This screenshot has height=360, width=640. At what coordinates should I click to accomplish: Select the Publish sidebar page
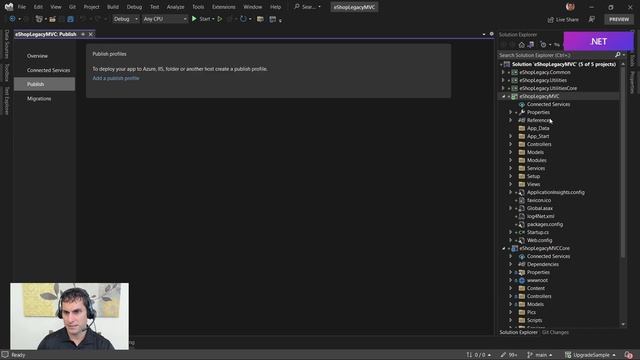[x=44, y=84]
